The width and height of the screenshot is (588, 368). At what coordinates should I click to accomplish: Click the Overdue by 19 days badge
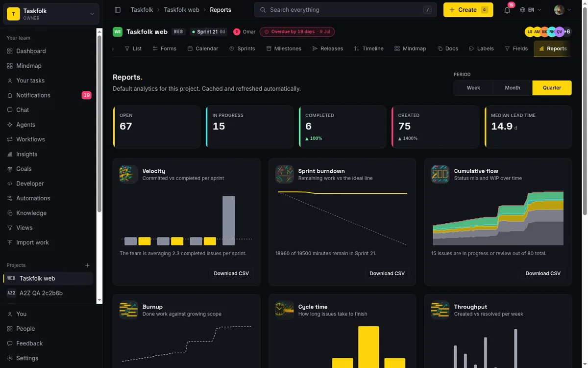click(x=297, y=32)
